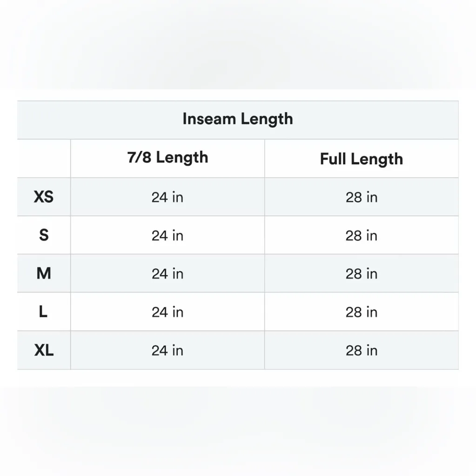The width and height of the screenshot is (476, 476).
Task: Click the Inseam Length table title
Action: pos(238,119)
